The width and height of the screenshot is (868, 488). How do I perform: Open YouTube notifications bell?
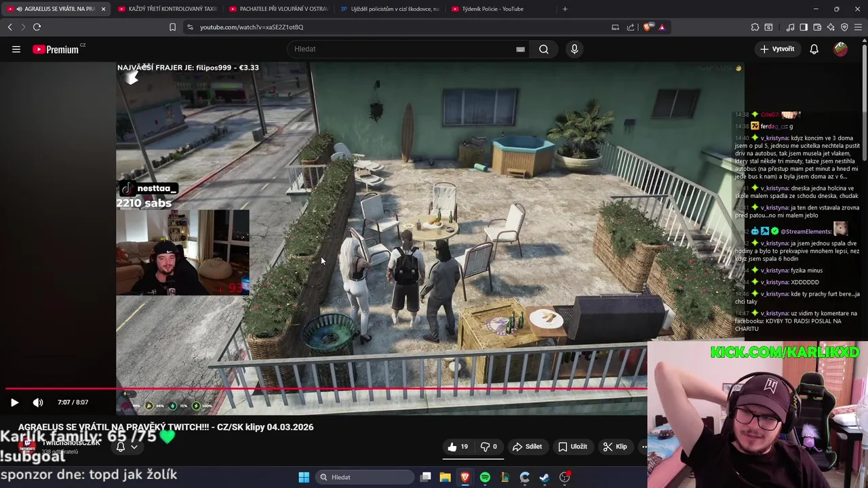click(x=814, y=49)
